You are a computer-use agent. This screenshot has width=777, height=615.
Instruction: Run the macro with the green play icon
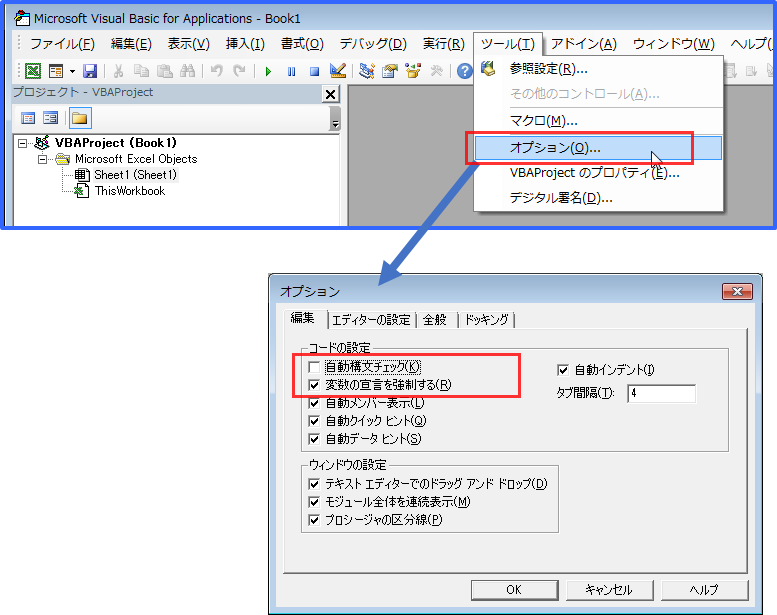click(268, 71)
